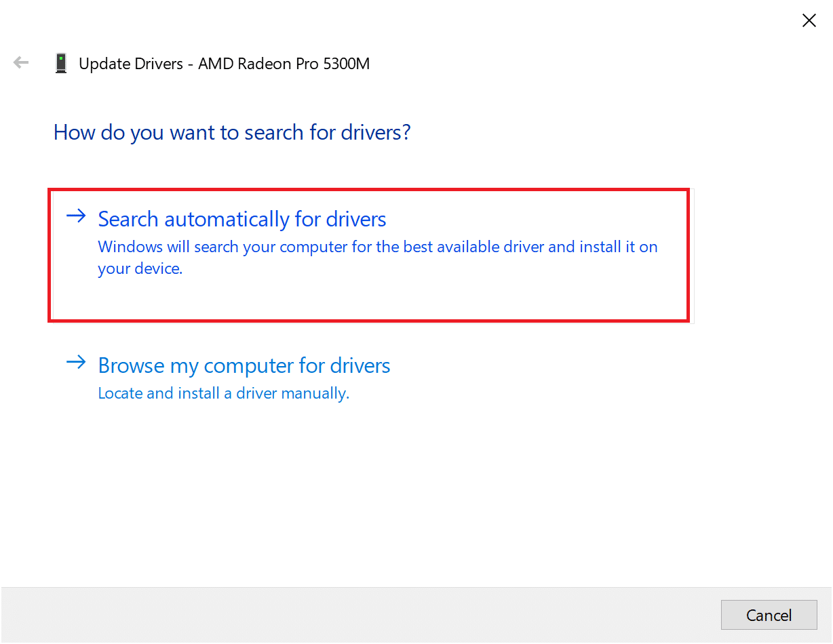Click the Update Drivers title text
833x644 pixels.
pos(136,63)
